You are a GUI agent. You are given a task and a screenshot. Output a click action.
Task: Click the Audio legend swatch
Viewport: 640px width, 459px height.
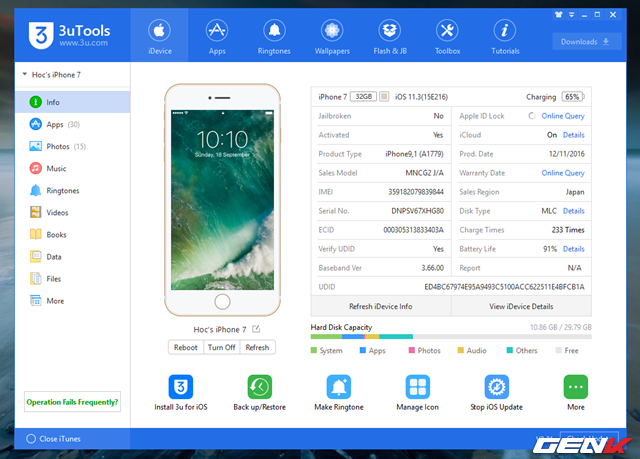point(460,350)
